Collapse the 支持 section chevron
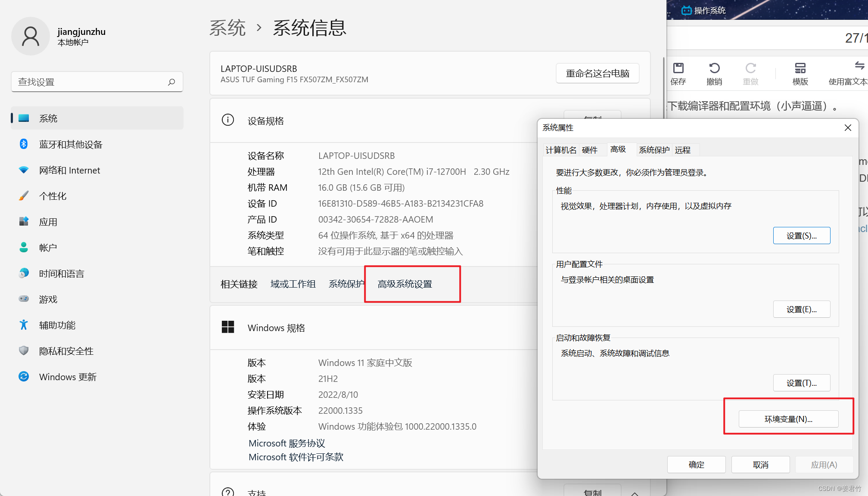Screen dimensions: 868x496 tap(635, 493)
